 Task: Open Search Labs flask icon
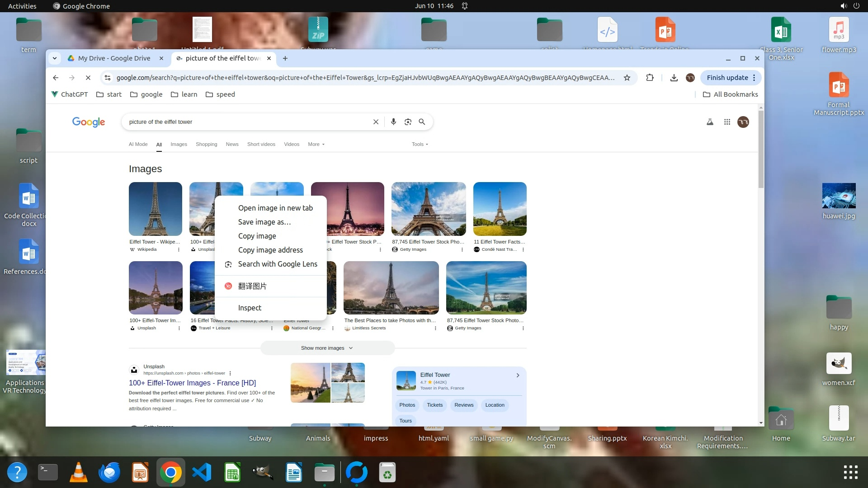710,122
